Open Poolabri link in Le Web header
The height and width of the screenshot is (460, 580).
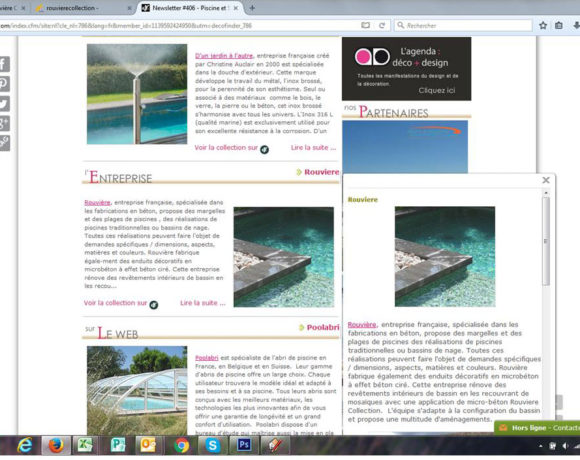coord(323,327)
